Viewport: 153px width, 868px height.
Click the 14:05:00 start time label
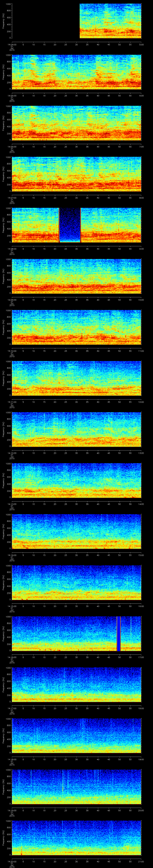pos(12,96)
